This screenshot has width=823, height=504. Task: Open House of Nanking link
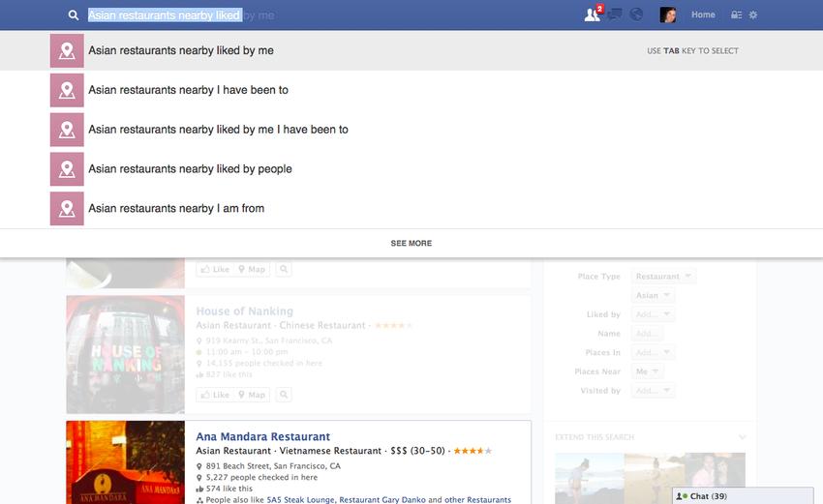click(245, 311)
